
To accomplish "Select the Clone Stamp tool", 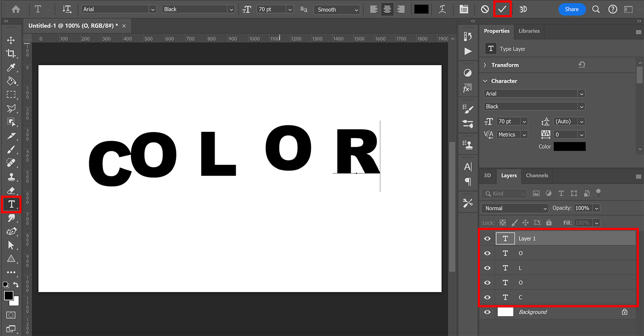I will (11, 177).
